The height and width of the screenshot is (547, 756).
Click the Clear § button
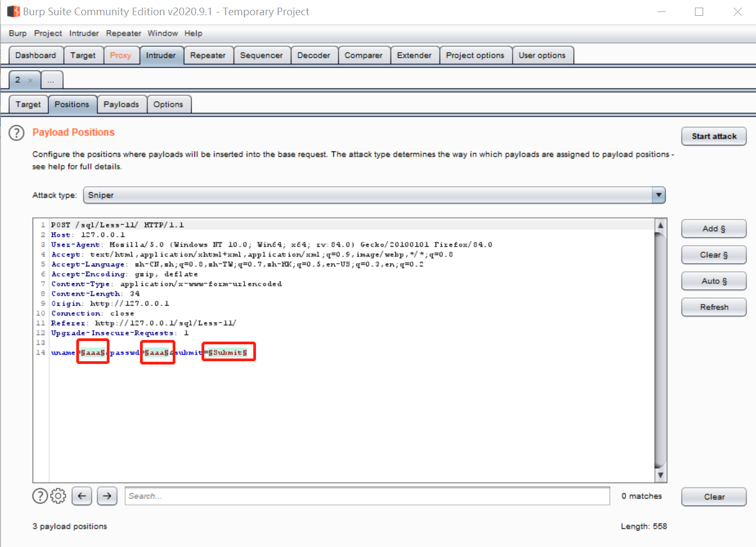pyautogui.click(x=714, y=255)
